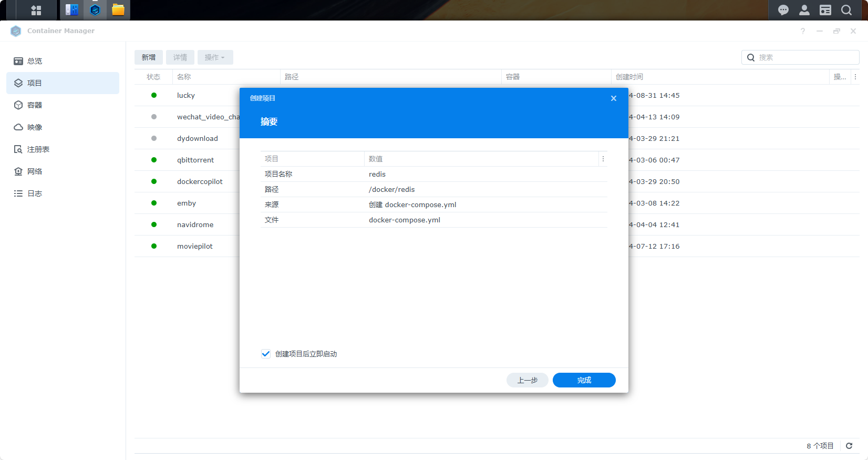The image size is (868, 460).
Task: Open the DSM main menu grid icon
Action: coord(36,10)
